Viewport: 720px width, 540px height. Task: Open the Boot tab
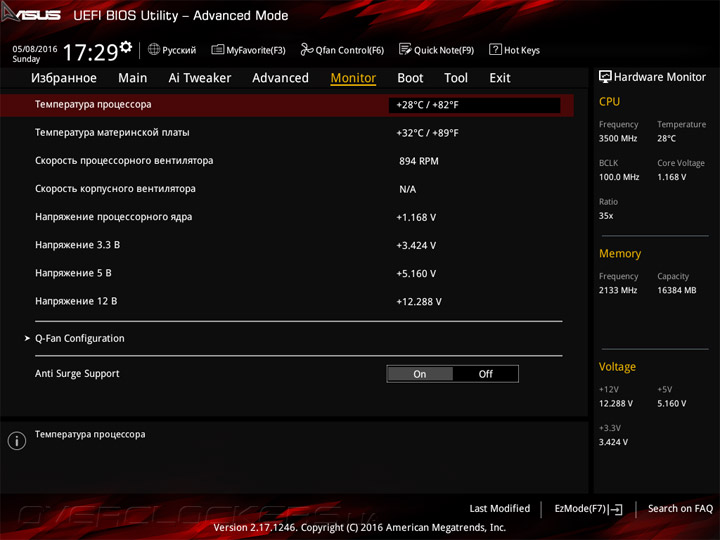coord(410,78)
